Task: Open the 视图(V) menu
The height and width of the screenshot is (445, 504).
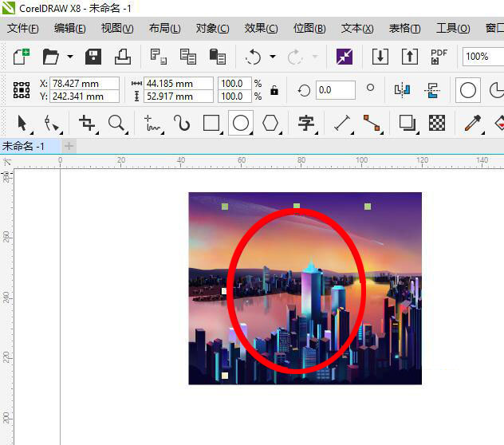Action: tap(117, 28)
